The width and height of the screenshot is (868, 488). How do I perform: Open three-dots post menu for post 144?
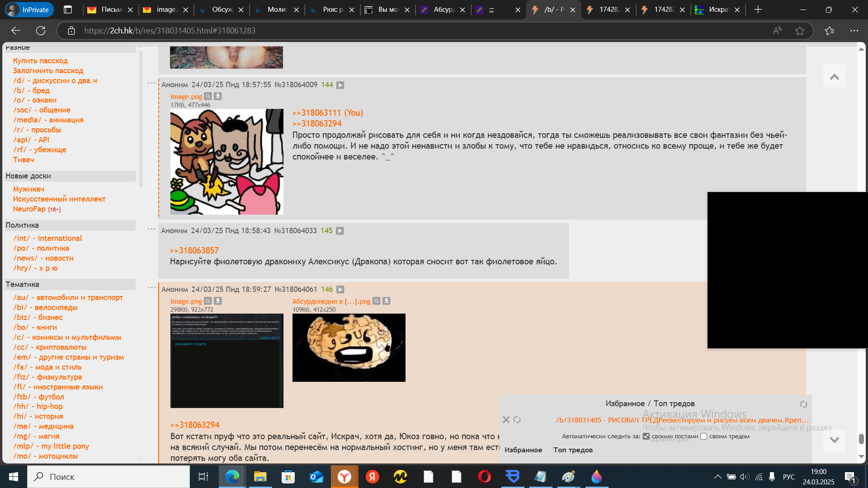(x=151, y=83)
